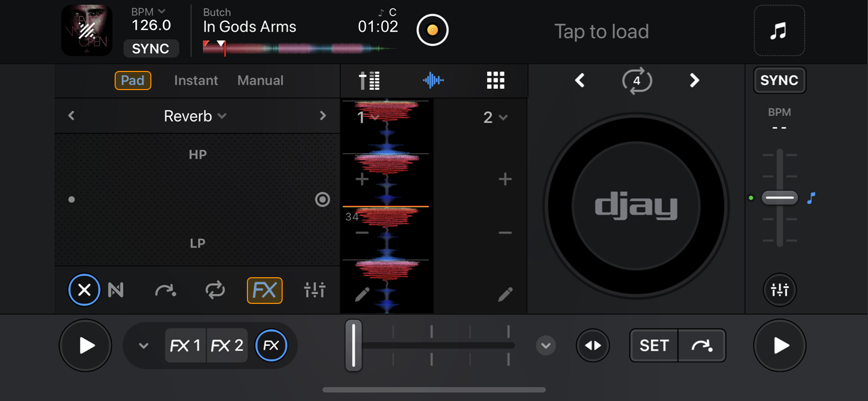
Task: Click the FX pad target circle icon
Action: click(x=322, y=200)
